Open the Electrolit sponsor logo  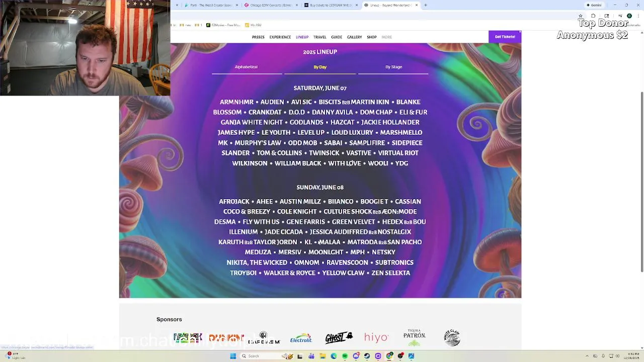(x=301, y=338)
